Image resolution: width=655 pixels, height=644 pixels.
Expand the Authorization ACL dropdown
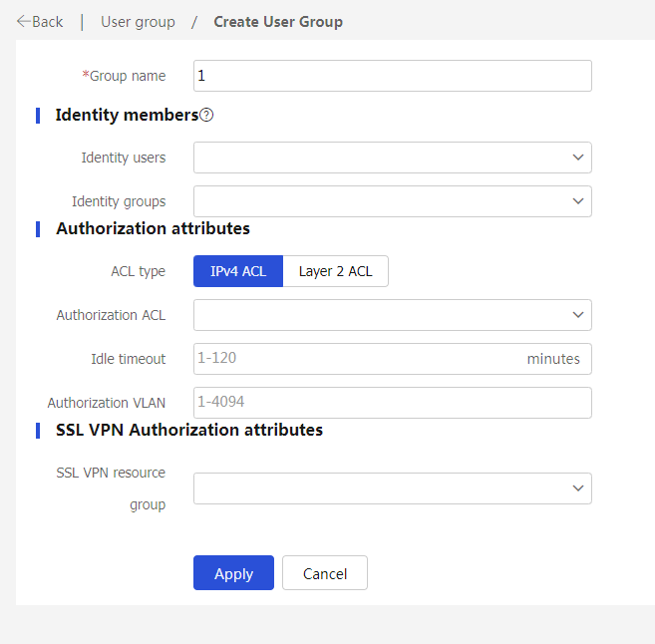[392, 315]
